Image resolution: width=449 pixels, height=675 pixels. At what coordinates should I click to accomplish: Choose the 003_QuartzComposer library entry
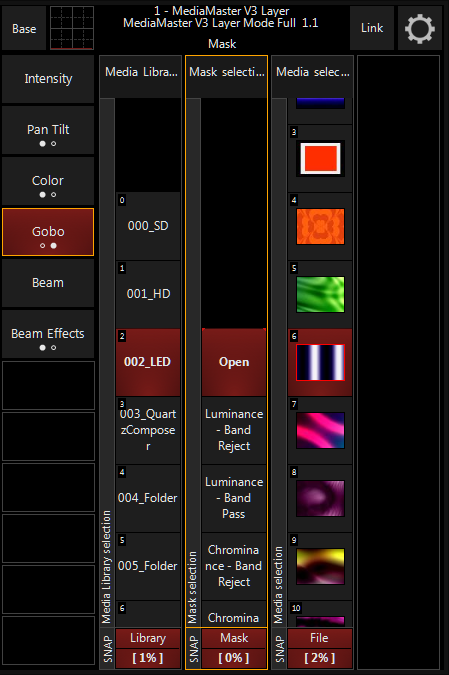coord(148,430)
